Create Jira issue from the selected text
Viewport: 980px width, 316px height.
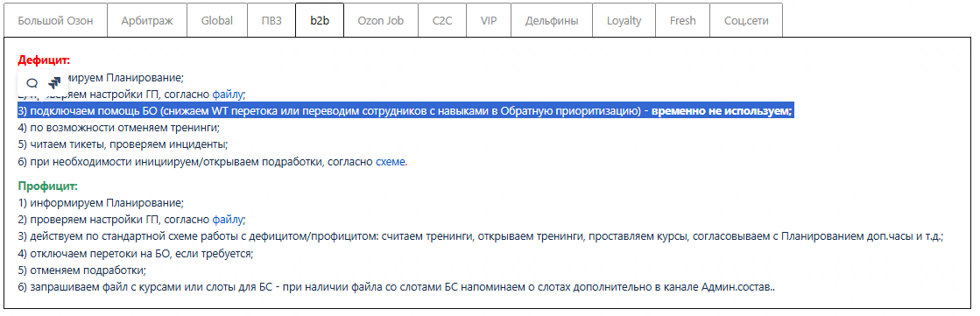click(55, 82)
